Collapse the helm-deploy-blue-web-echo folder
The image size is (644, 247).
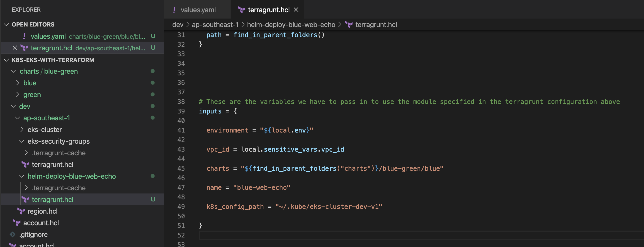(22, 176)
